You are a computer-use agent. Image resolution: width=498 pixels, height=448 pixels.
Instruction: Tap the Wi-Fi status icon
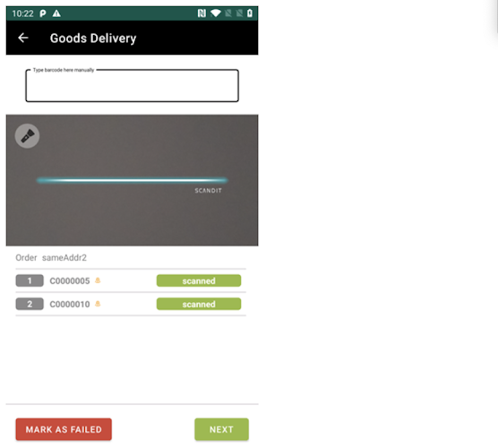pos(216,13)
